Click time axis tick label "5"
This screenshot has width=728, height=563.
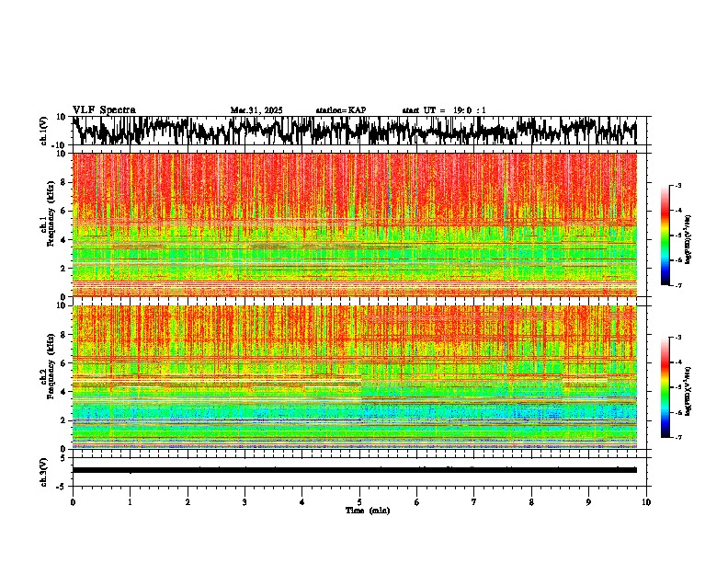click(359, 502)
